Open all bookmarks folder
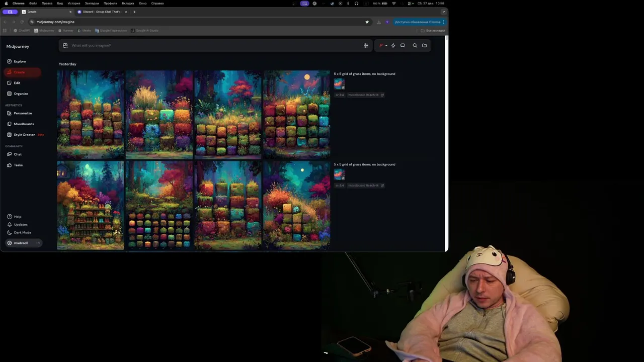The height and width of the screenshot is (362, 644). coord(433,31)
